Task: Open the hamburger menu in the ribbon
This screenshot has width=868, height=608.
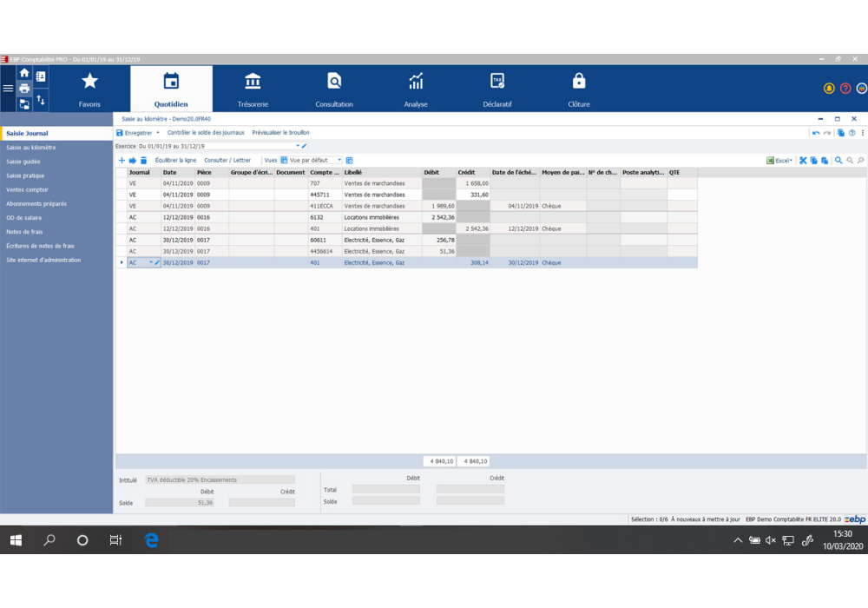Action: (x=8, y=88)
